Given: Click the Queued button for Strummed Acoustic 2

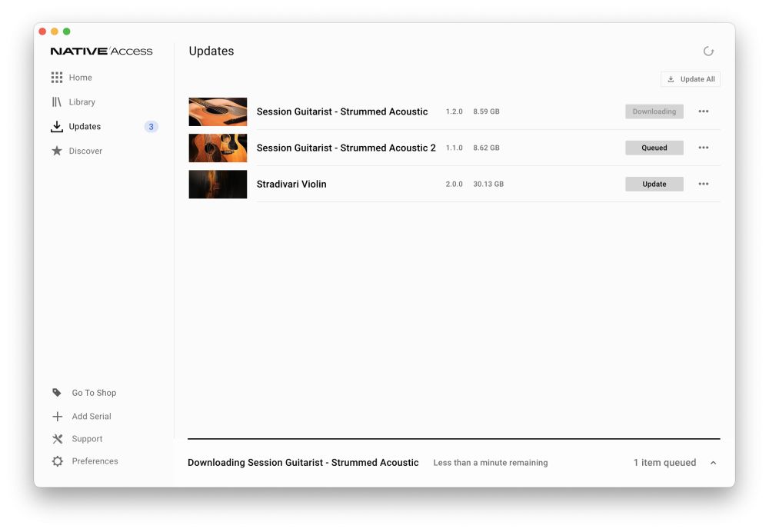Looking at the screenshot, I should 654,148.
